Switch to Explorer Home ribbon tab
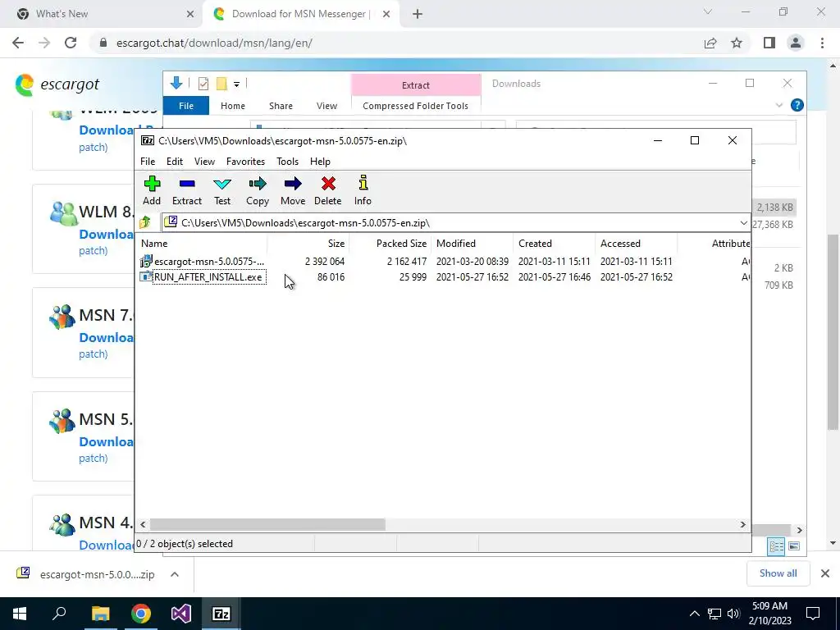Screen dimensions: 840x630 (x=232, y=106)
